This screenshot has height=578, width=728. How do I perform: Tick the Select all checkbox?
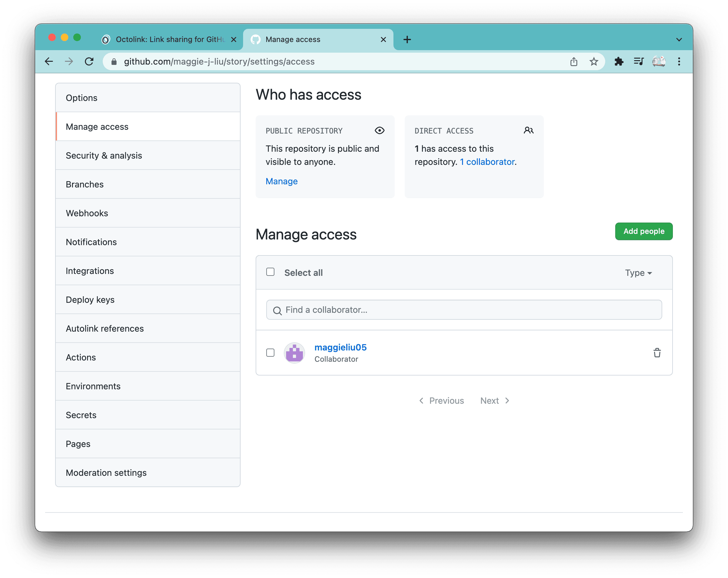(270, 272)
